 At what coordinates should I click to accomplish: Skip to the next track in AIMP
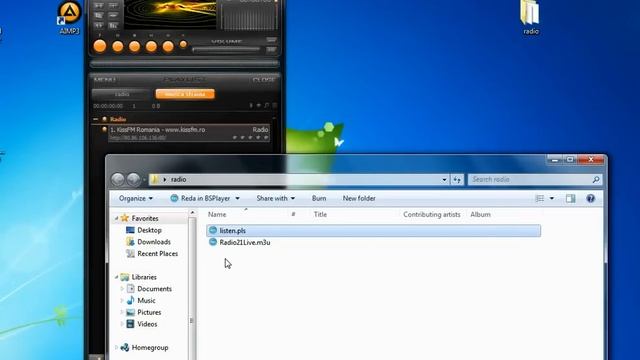click(168, 47)
